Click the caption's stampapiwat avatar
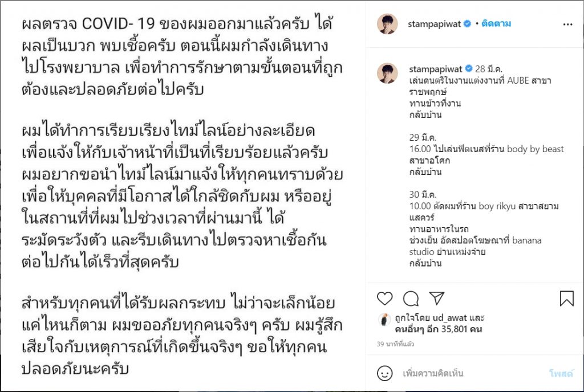The image size is (584, 392). pyautogui.click(x=387, y=73)
